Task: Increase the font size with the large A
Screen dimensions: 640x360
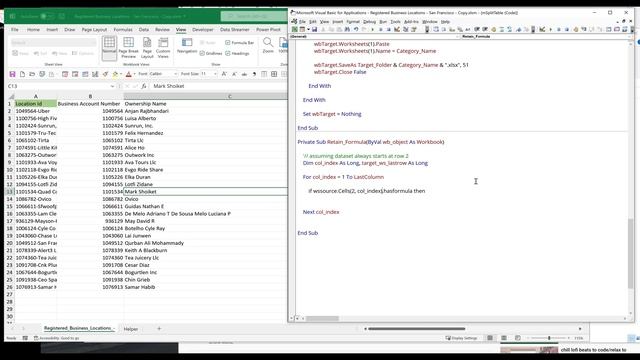Action: pyautogui.click(x=224, y=74)
